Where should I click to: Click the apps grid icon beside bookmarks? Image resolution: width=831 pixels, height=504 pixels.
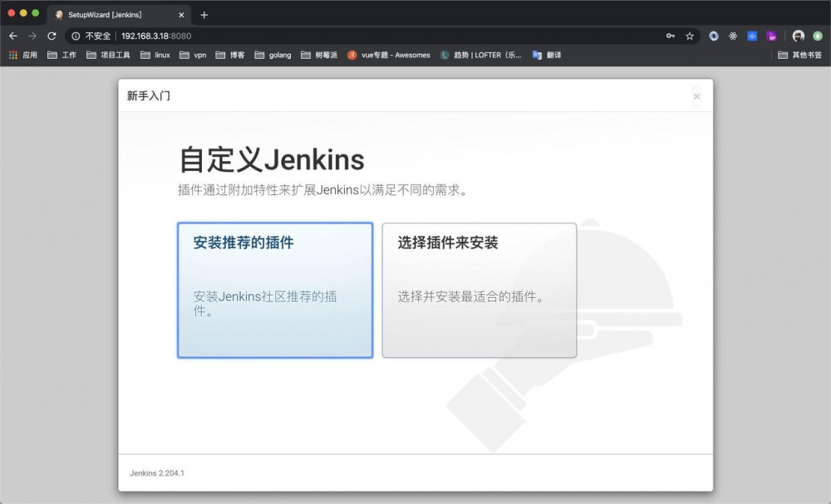(12, 55)
